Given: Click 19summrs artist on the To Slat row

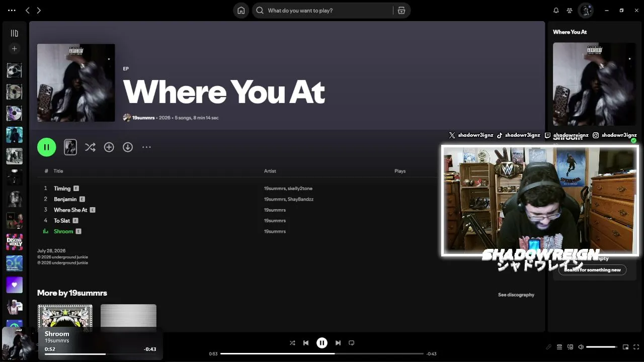Looking at the screenshot, I should pos(275,221).
